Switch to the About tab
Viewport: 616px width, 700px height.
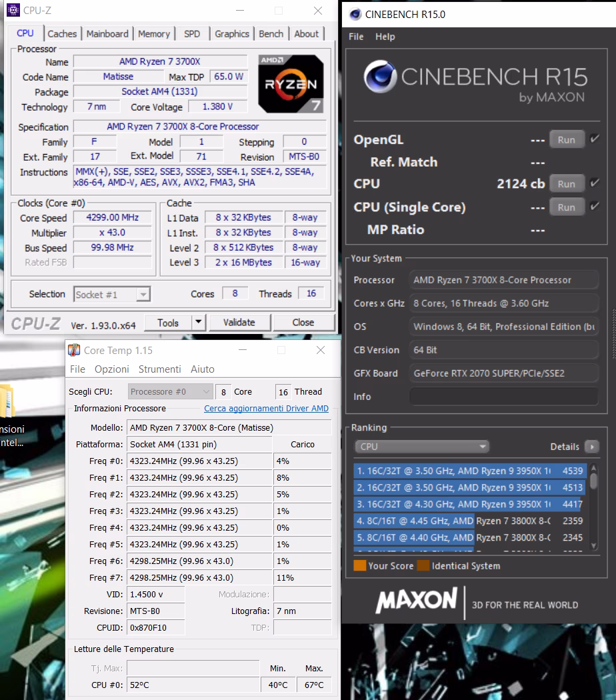click(306, 34)
